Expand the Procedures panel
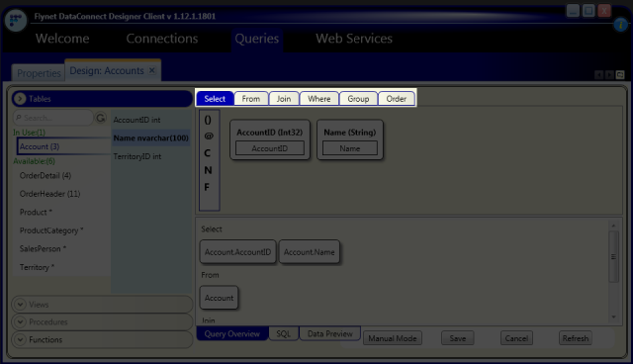The height and width of the screenshot is (364, 633). (x=20, y=321)
